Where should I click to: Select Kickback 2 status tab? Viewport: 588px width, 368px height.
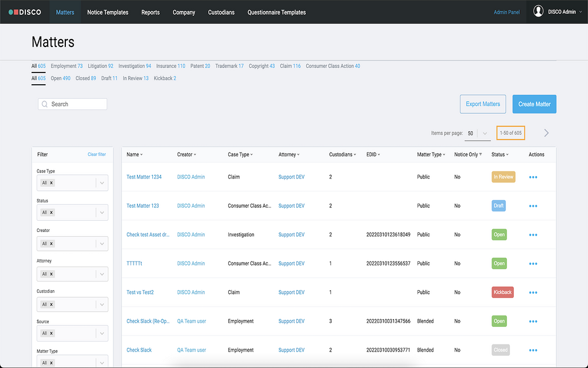tap(165, 78)
